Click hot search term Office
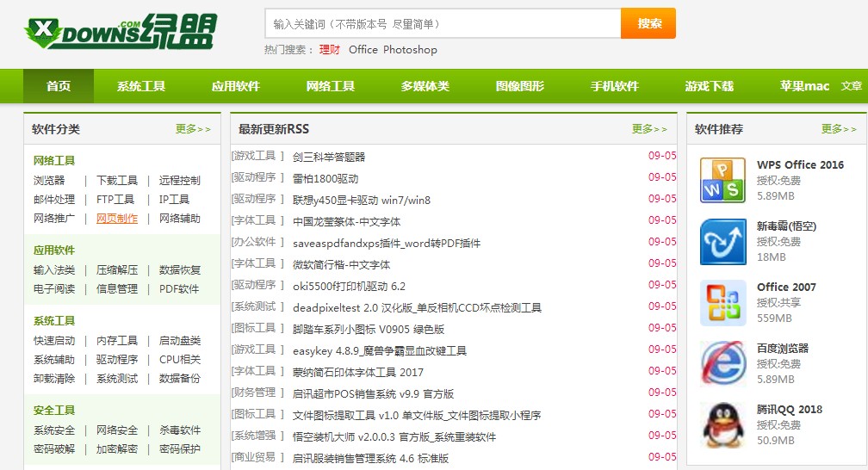868x470 pixels. (x=363, y=50)
